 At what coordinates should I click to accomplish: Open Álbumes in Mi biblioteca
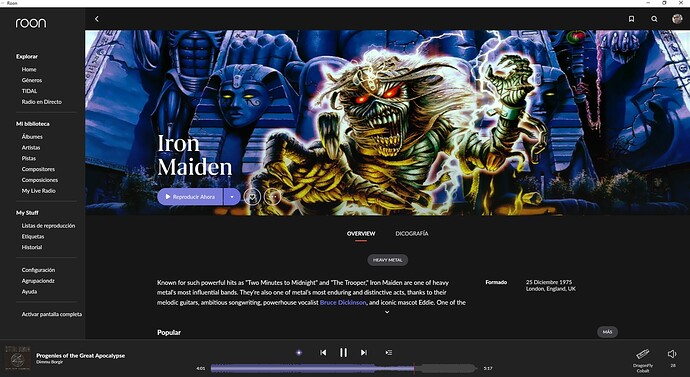32,137
